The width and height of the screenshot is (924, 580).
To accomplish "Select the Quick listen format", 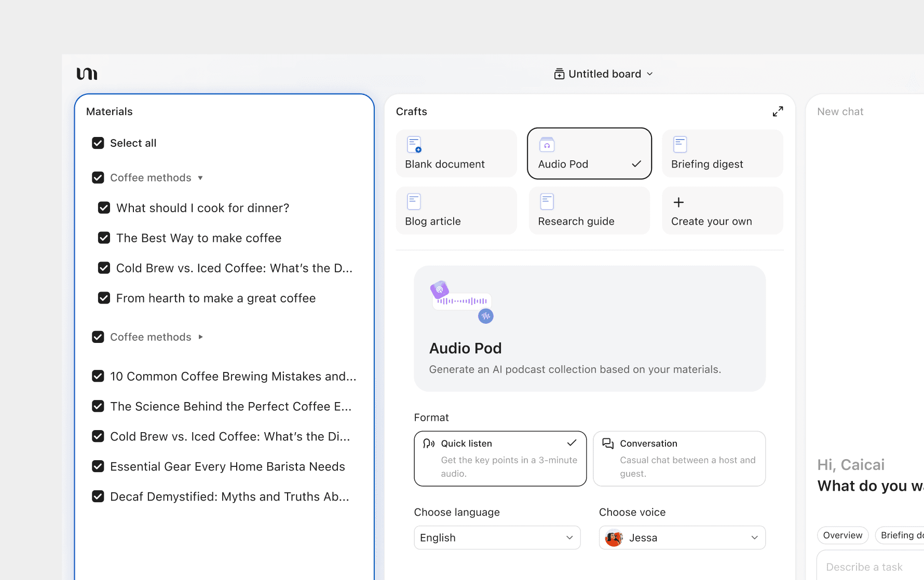I will click(x=500, y=459).
